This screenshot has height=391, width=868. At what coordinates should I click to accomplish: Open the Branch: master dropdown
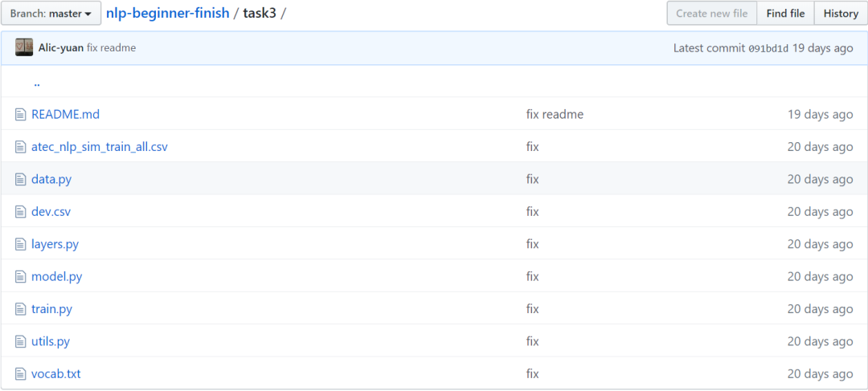click(x=51, y=14)
